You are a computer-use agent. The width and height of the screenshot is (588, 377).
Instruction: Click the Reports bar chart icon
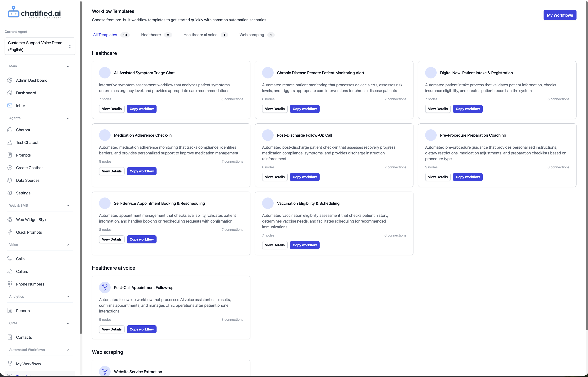(x=10, y=311)
